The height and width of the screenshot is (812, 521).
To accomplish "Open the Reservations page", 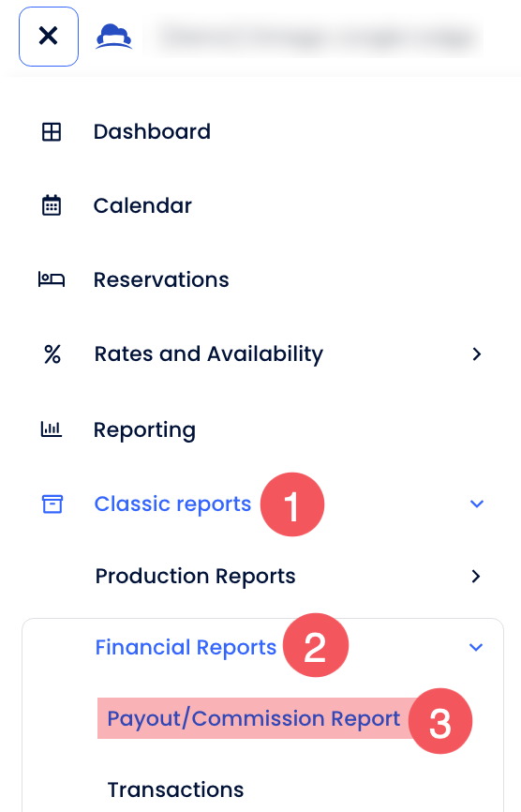I will coord(161,279).
